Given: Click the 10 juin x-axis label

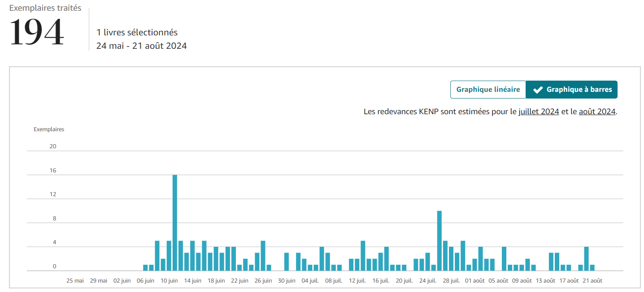Looking at the screenshot, I should 169,281.
